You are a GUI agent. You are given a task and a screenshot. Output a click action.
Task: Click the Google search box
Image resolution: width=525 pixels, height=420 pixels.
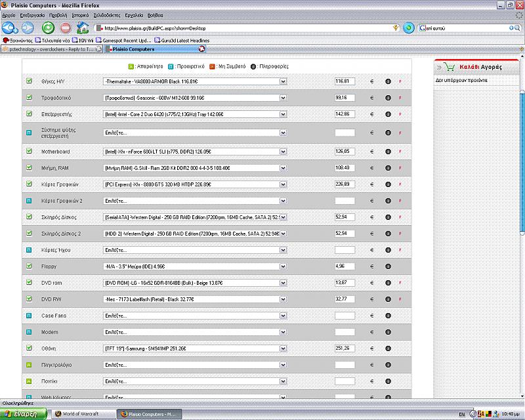467,28
